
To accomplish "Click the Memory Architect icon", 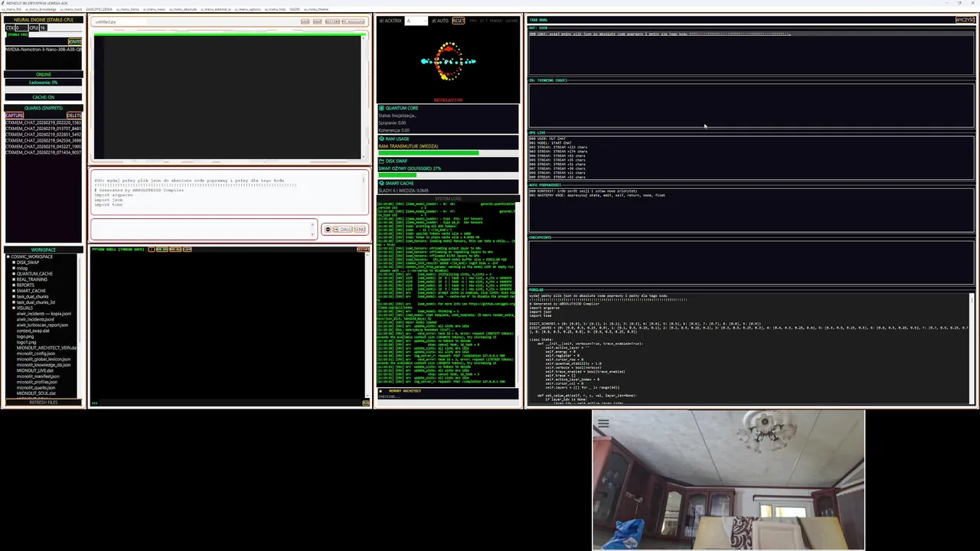I will 381,391.
